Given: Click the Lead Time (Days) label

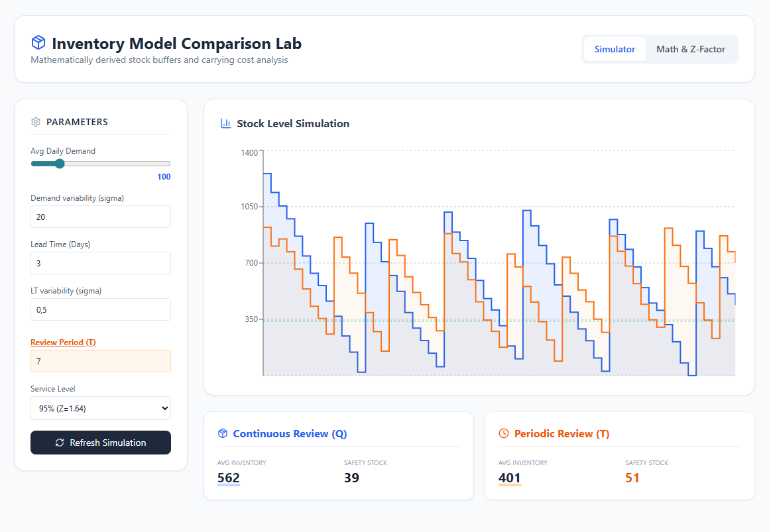Looking at the screenshot, I should pos(60,244).
